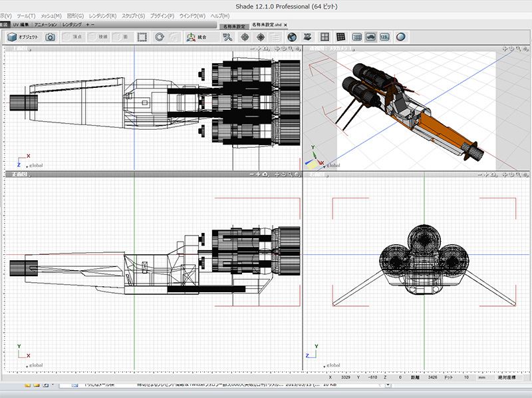Open the 上面図 top view dropdown
The width and height of the screenshot is (532, 398).
tap(22, 49)
